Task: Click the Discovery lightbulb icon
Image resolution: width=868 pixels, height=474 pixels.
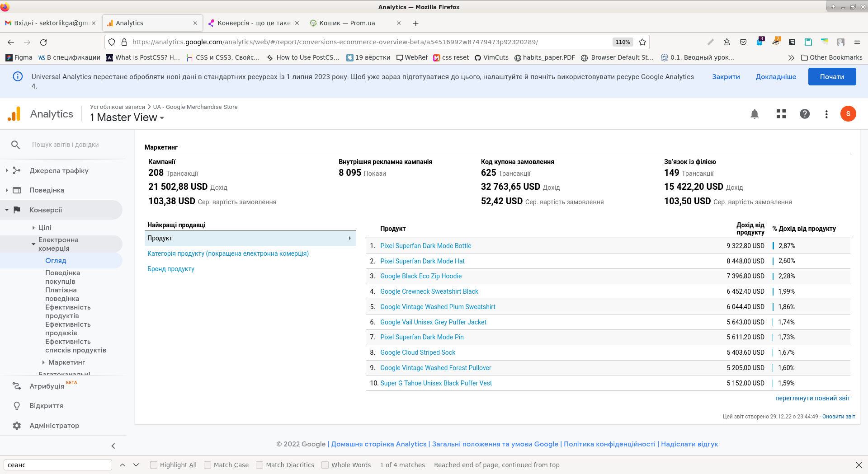Action: (x=17, y=406)
